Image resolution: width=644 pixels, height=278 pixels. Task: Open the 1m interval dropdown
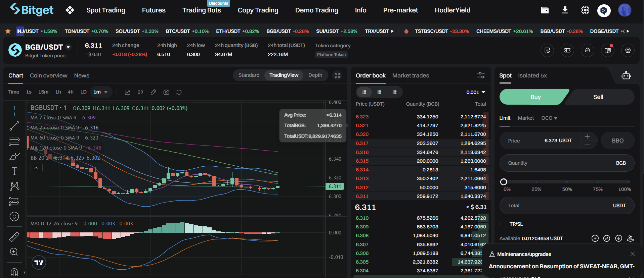click(100, 92)
